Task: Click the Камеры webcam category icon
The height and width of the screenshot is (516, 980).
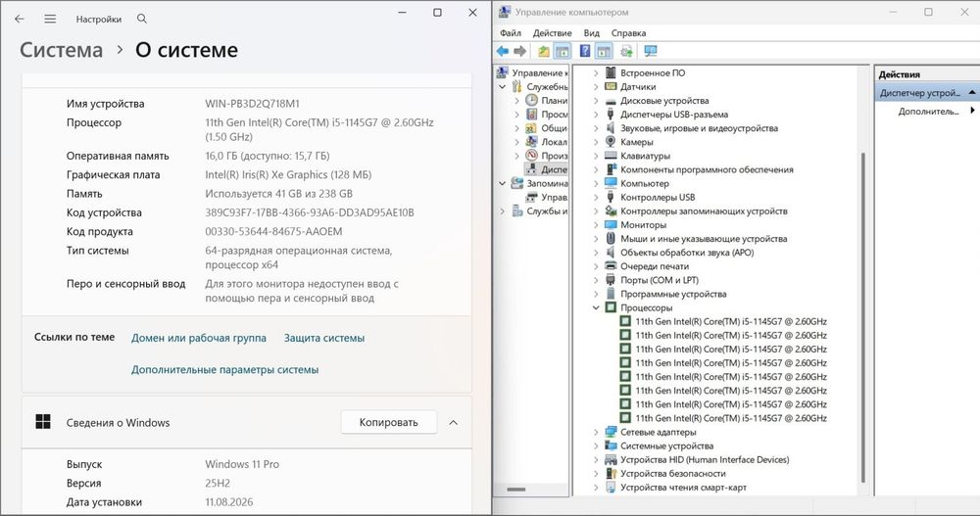Action: click(611, 142)
